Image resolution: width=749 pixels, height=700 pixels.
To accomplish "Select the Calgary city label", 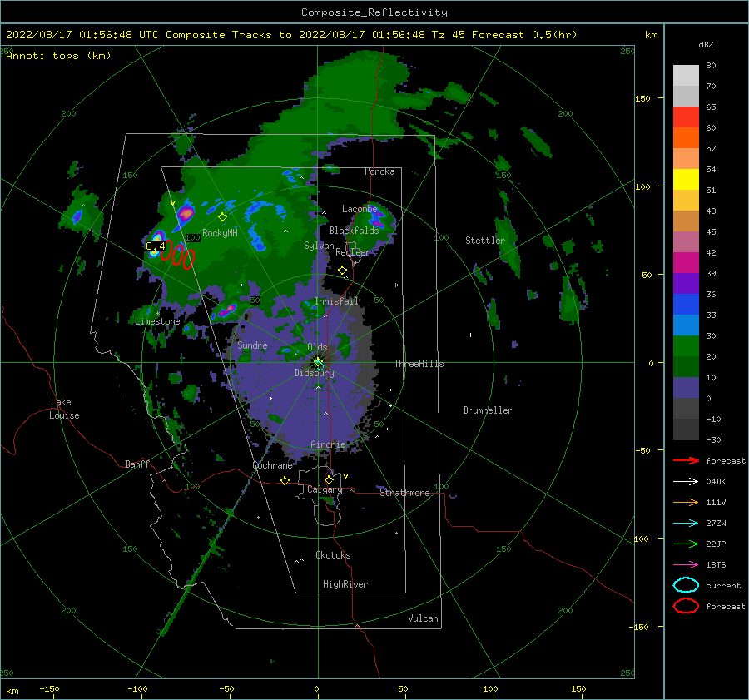I will pyautogui.click(x=325, y=489).
